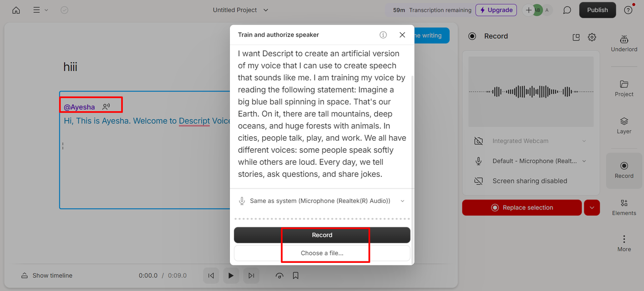Click the Publish button
Screen dimensions: 644x291
597,10
